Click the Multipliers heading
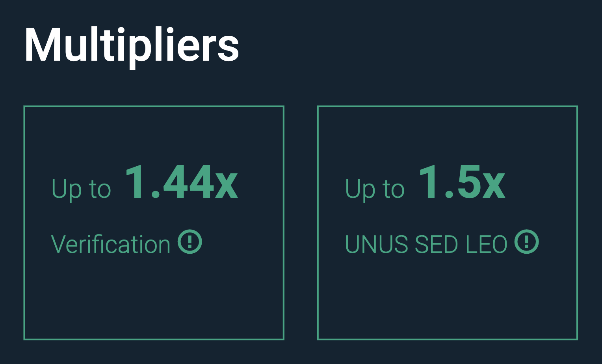 pyautogui.click(x=132, y=46)
